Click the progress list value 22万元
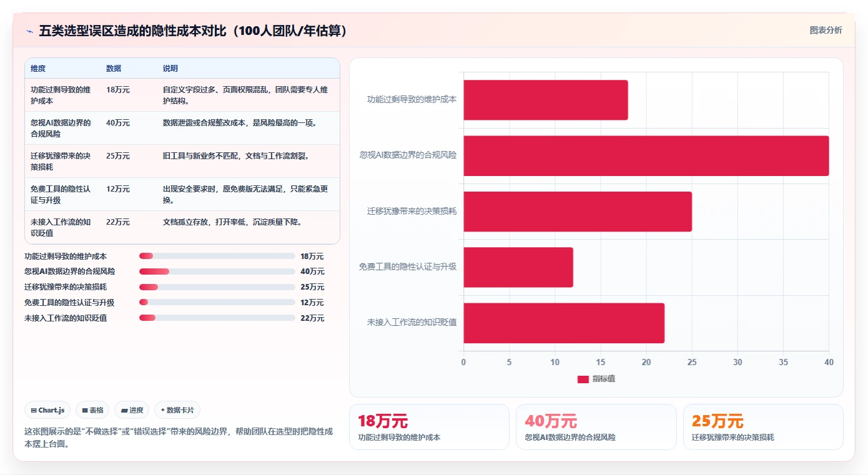The height and width of the screenshot is (475, 868). pyautogui.click(x=312, y=318)
